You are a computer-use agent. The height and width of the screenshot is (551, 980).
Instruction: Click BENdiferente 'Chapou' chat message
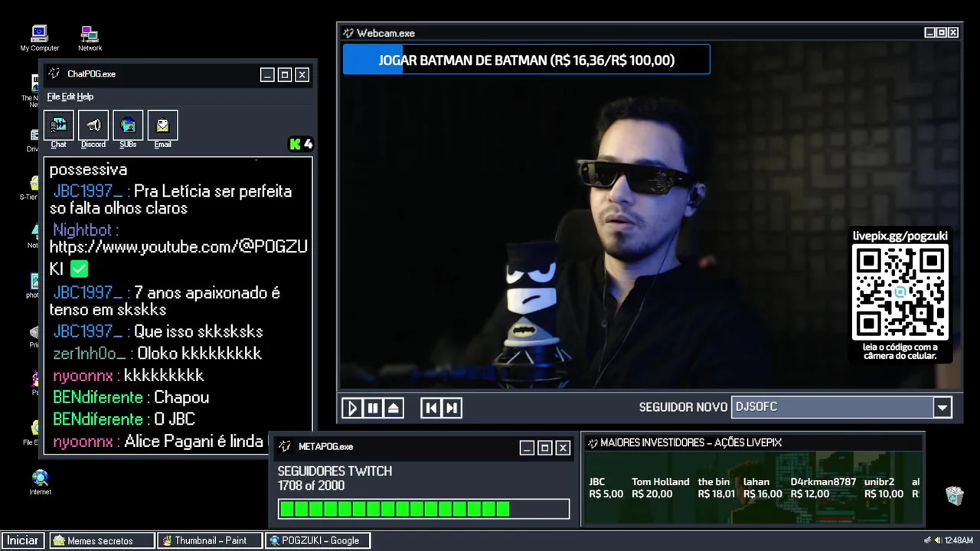coord(131,397)
